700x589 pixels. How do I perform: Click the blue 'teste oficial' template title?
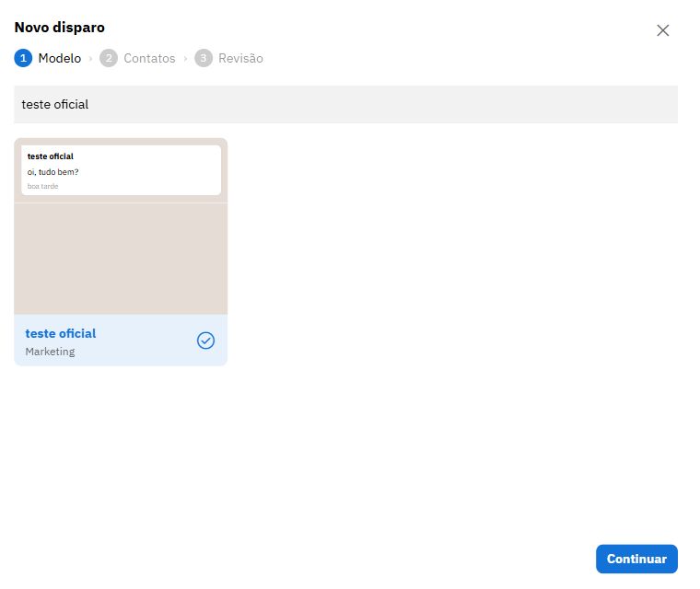tap(61, 333)
